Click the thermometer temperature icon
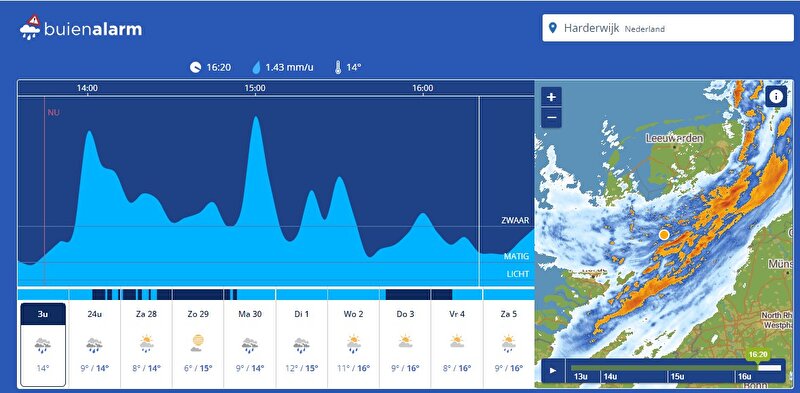 pos(338,67)
